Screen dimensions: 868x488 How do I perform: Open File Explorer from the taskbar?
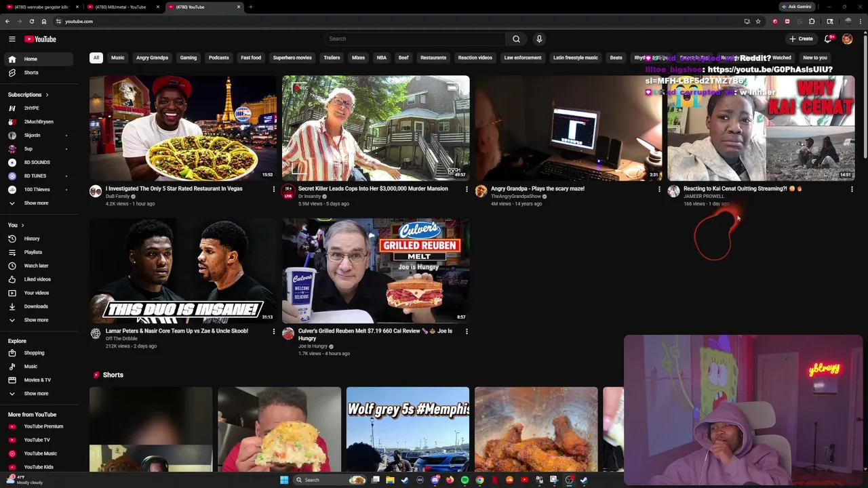click(390, 480)
